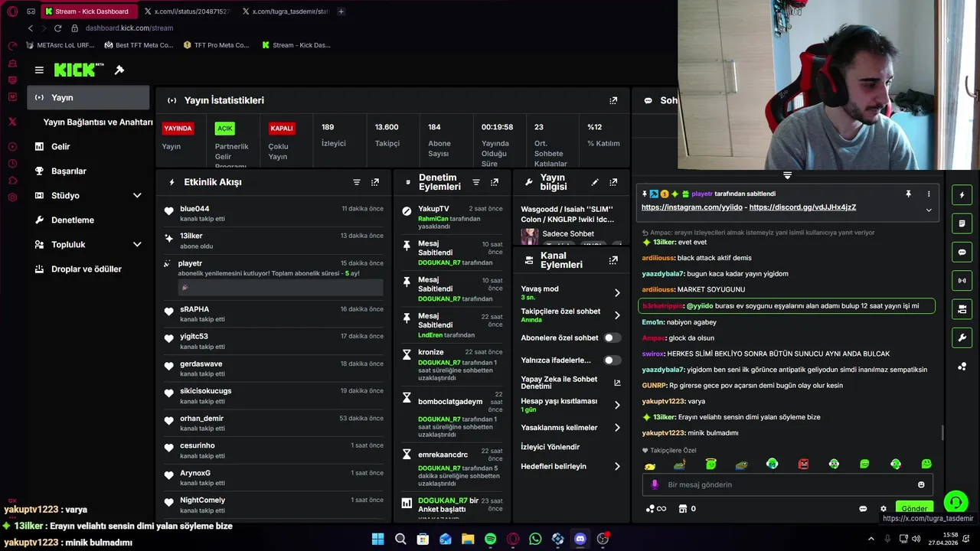
Task: Open Takipçilere özel sohbet options
Action: pos(617,315)
